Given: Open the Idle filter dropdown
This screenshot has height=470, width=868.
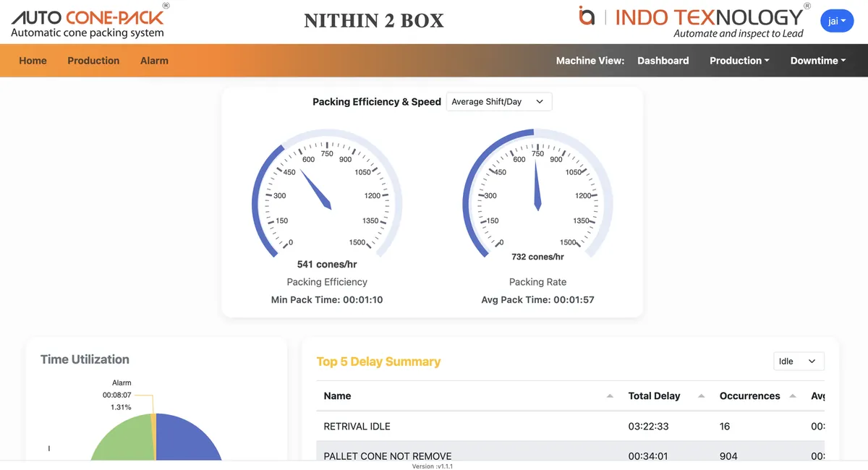Looking at the screenshot, I should [799, 361].
